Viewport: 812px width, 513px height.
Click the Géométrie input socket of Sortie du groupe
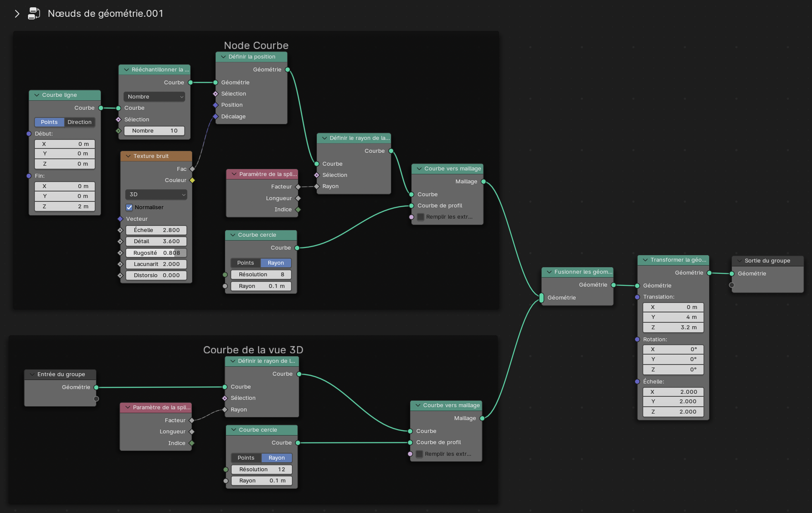(x=731, y=274)
